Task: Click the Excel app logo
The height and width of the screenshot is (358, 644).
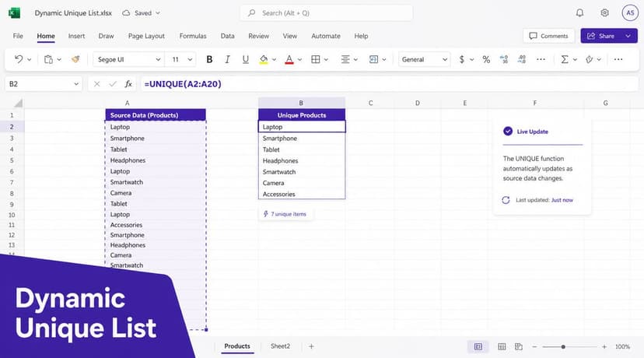Action: pos(14,12)
